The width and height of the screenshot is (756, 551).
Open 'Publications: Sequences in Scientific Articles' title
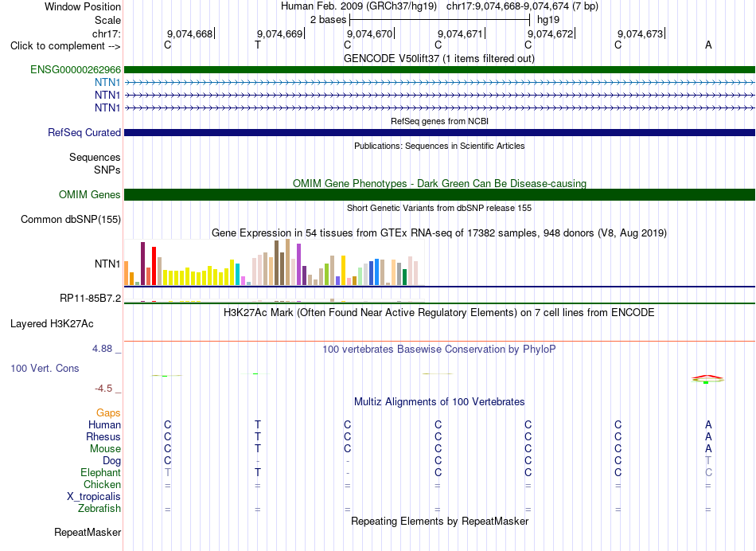[x=439, y=146]
